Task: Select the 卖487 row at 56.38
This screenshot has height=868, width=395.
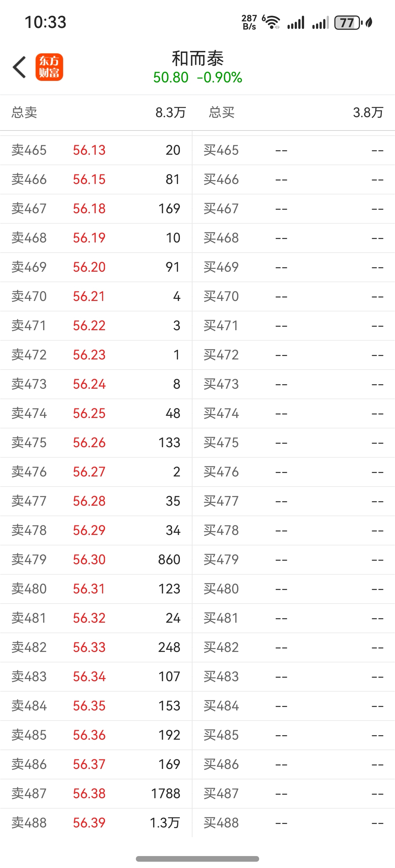Action: point(96,793)
